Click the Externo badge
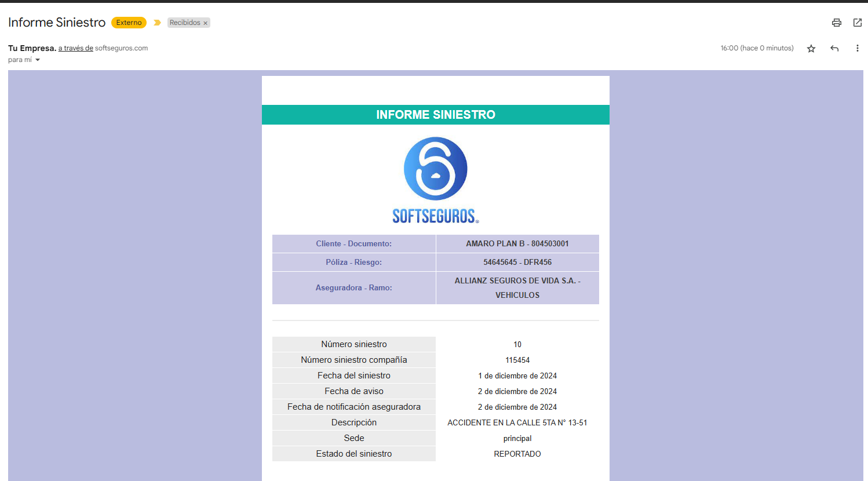Viewport: 868px width, 481px height. pos(129,23)
